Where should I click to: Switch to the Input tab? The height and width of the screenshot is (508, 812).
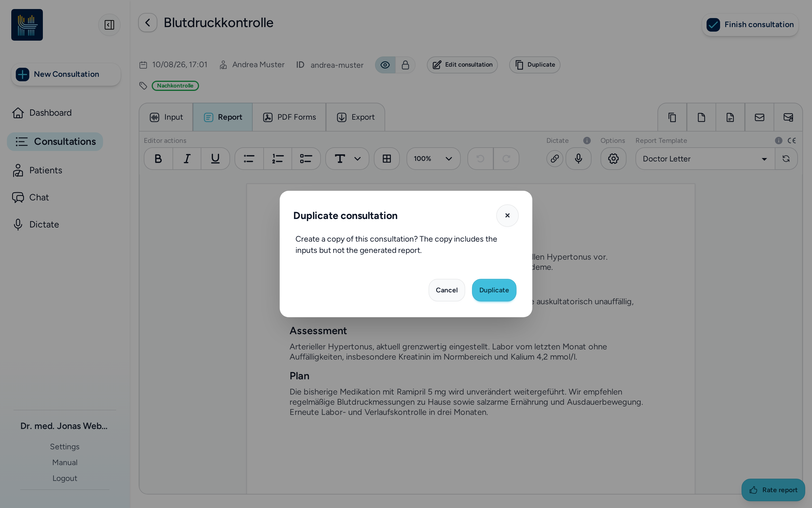pos(166,117)
